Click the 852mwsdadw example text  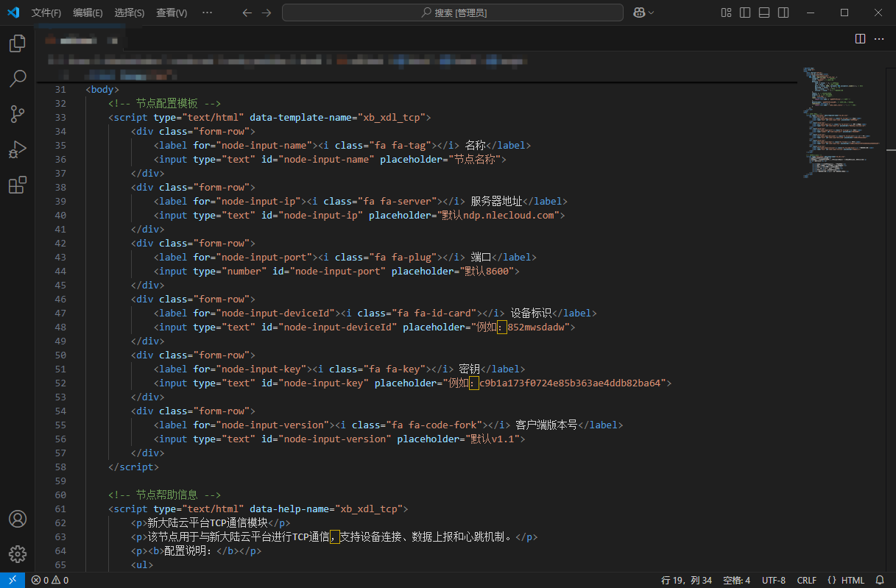[536, 327]
